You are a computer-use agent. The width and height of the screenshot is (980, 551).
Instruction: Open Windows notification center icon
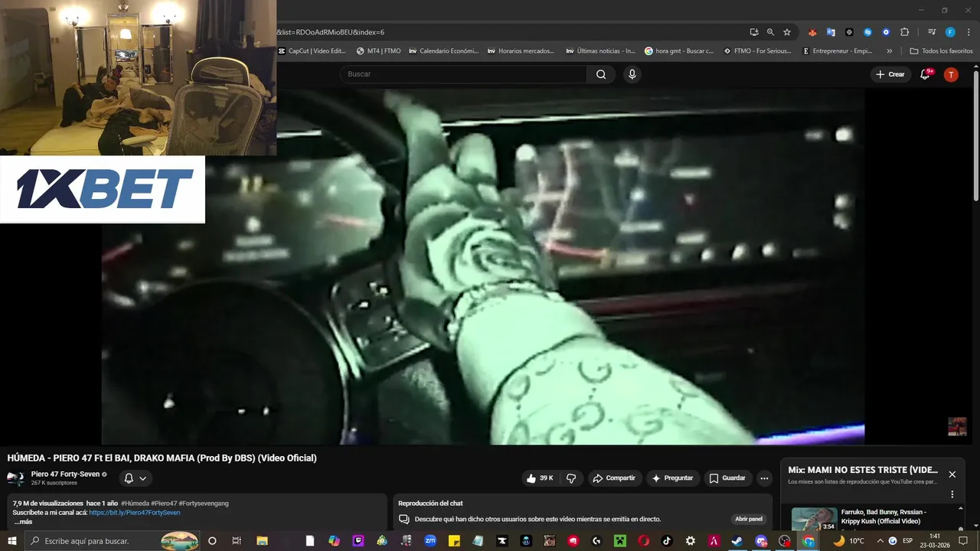click(x=963, y=541)
